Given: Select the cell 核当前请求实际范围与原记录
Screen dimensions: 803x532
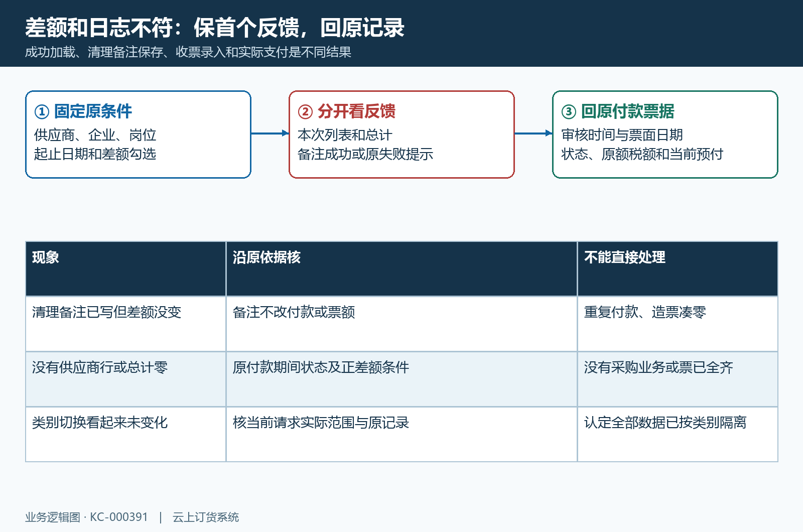Looking at the screenshot, I should 401,434.
